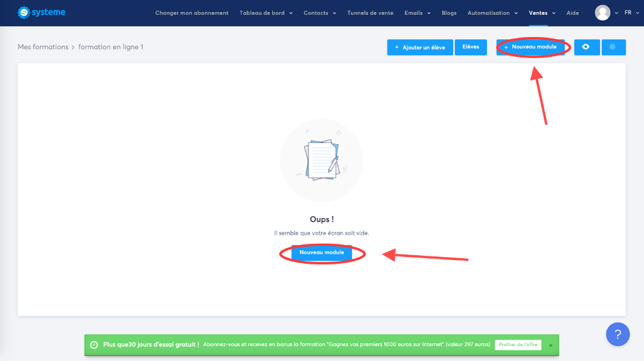
Task: Expand the Automatisation dropdown menu
Action: (493, 13)
